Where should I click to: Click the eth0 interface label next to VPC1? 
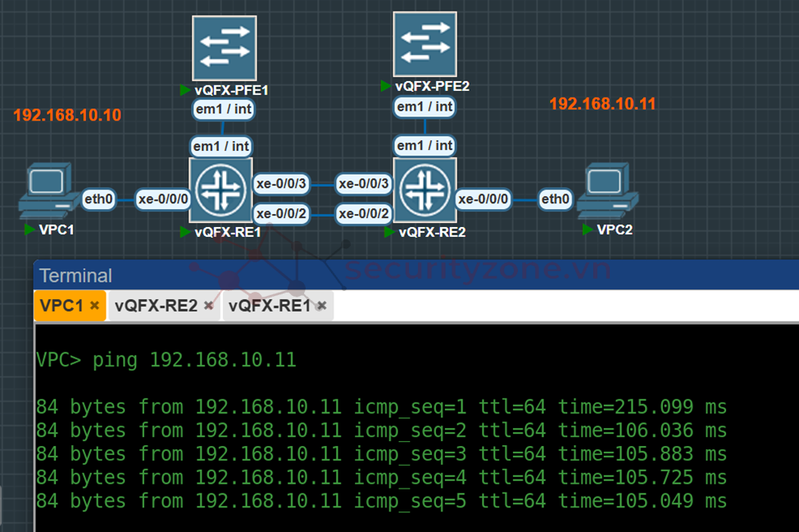tap(98, 198)
